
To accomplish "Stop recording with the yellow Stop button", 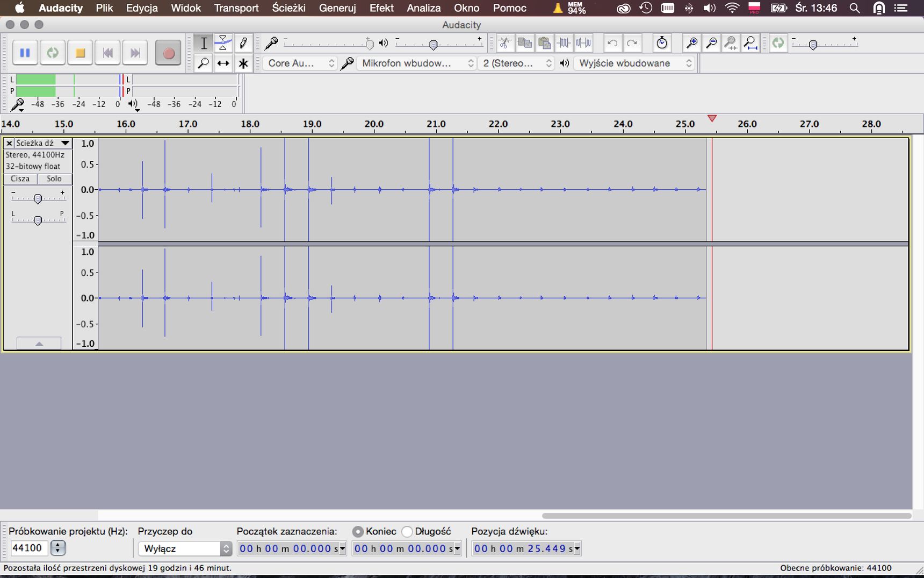I will pyautogui.click(x=80, y=53).
